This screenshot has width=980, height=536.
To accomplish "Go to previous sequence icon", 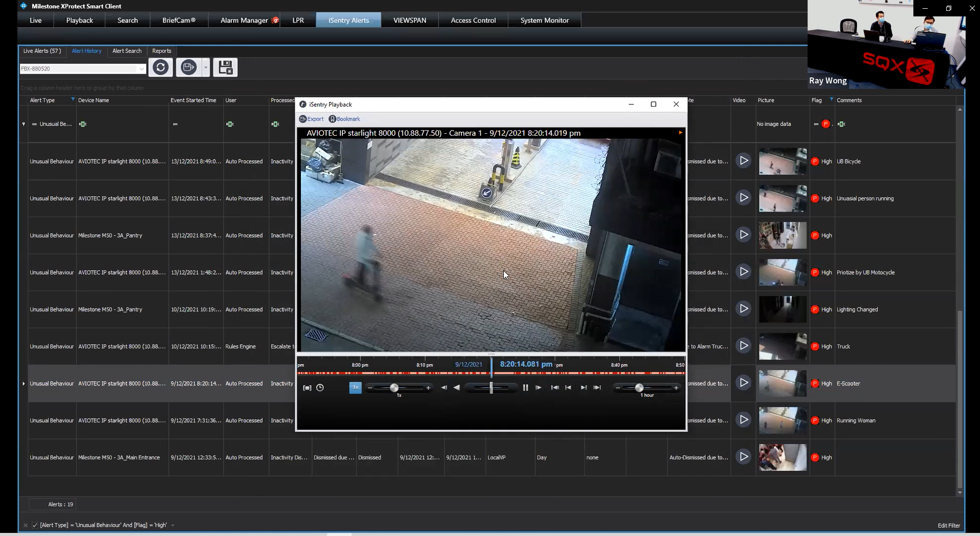I will click(568, 388).
